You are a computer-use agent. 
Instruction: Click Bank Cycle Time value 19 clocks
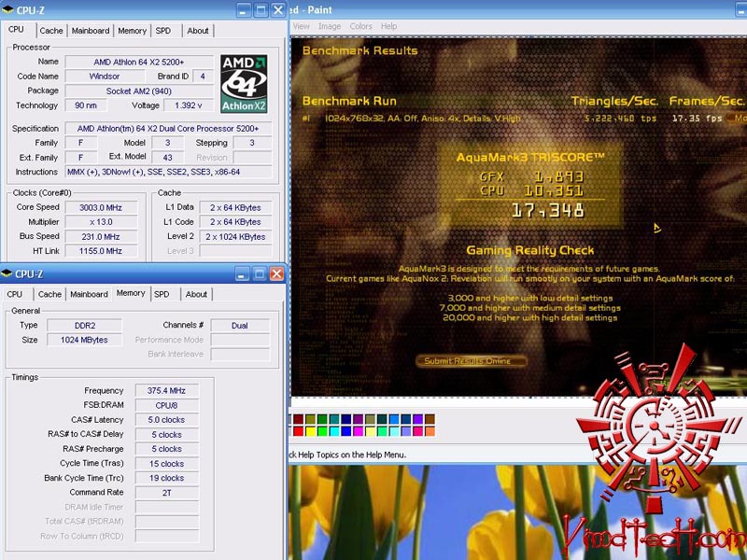(167, 478)
